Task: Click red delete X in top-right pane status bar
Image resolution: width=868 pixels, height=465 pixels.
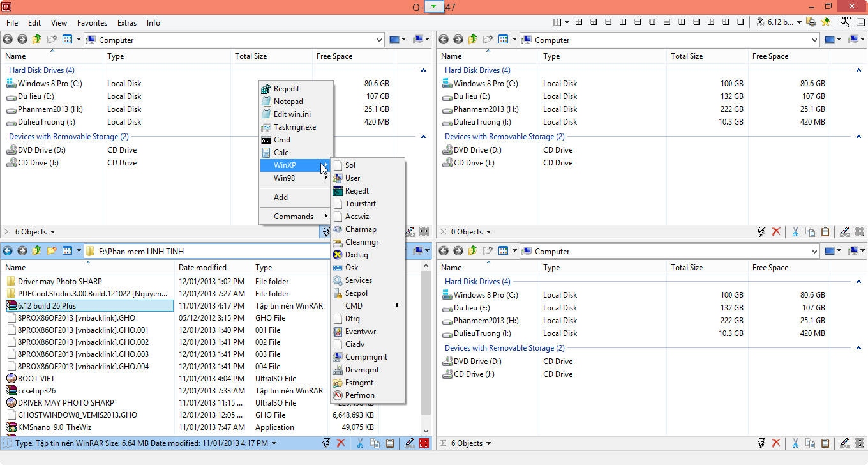Action: 776,232
